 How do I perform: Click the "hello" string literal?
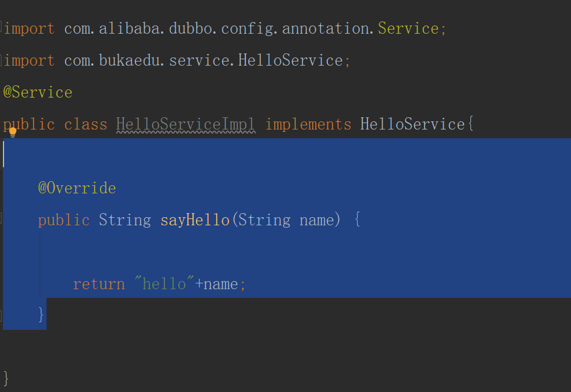(164, 284)
